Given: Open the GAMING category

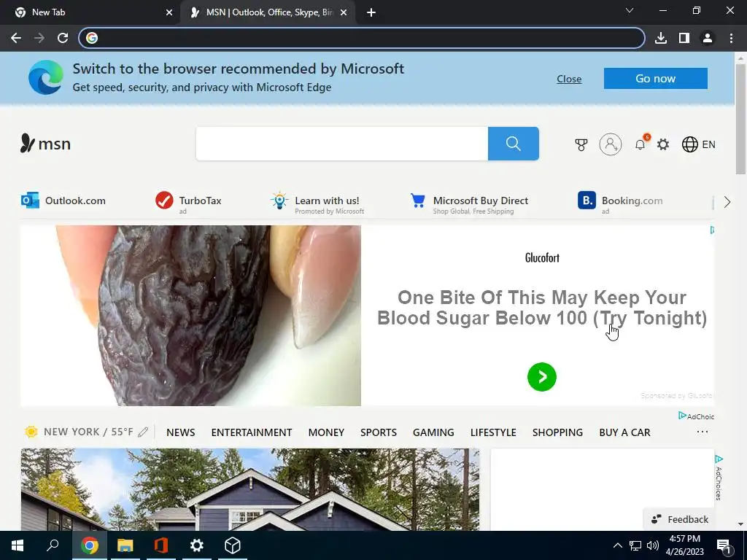Looking at the screenshot, I should coord(433,432).
